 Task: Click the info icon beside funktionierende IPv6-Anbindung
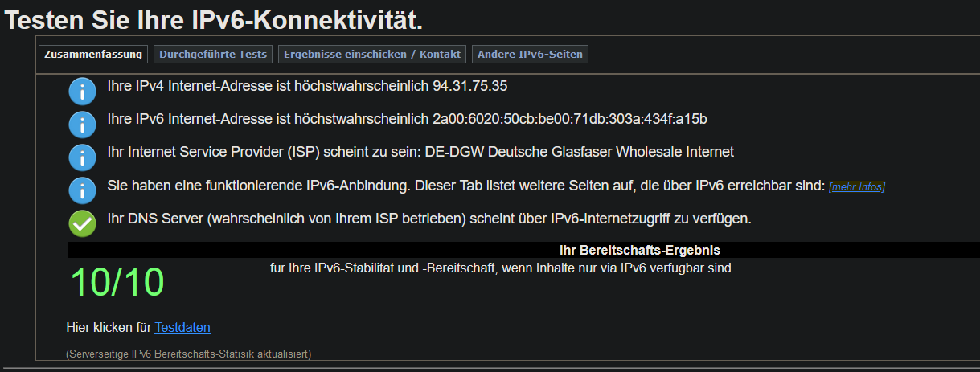click(x=82, y=190)
